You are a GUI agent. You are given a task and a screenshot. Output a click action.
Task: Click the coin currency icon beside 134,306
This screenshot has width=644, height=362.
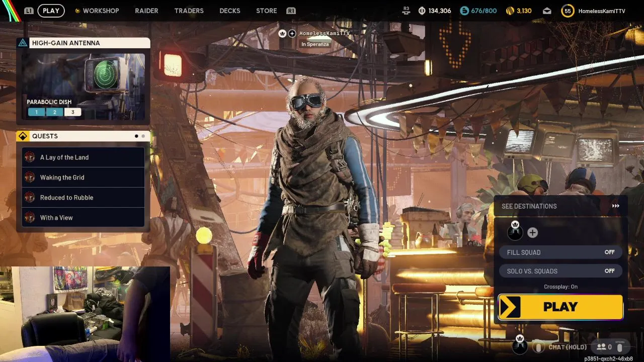(x=422, y=11)
